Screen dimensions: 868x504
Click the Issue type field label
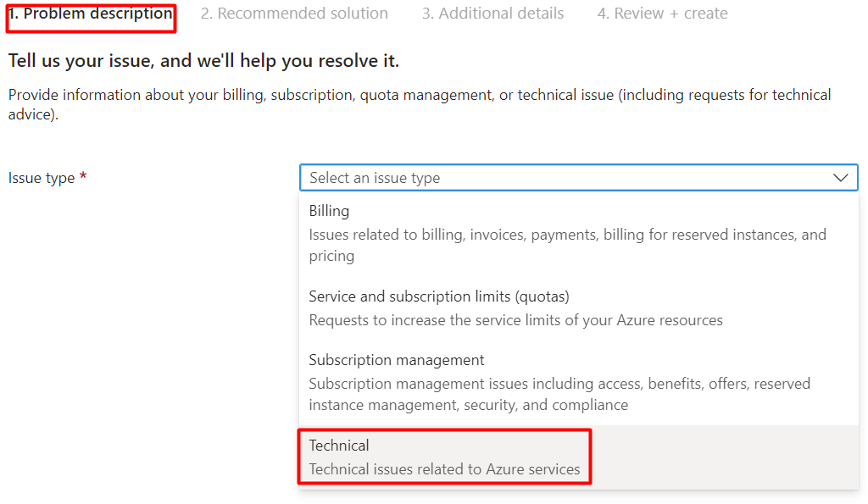(x=41, y=178)
